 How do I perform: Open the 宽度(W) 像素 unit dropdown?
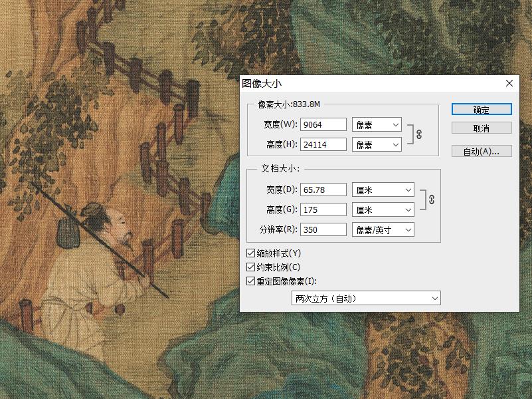coord(377,124)
